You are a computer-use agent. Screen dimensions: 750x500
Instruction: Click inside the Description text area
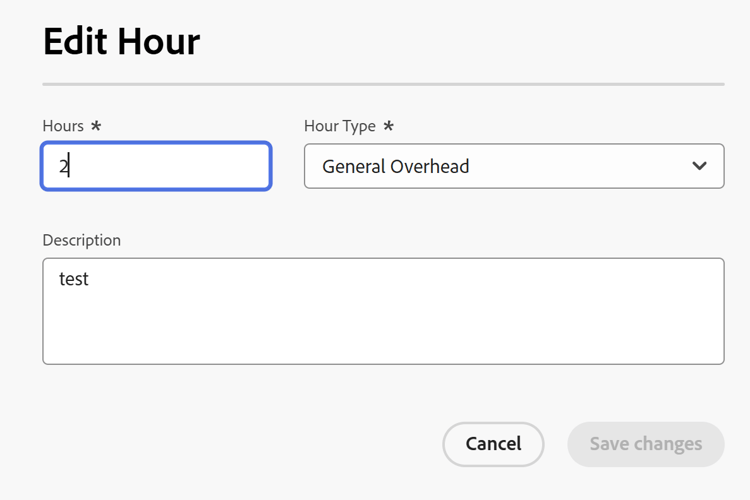[x=383, y=311]
